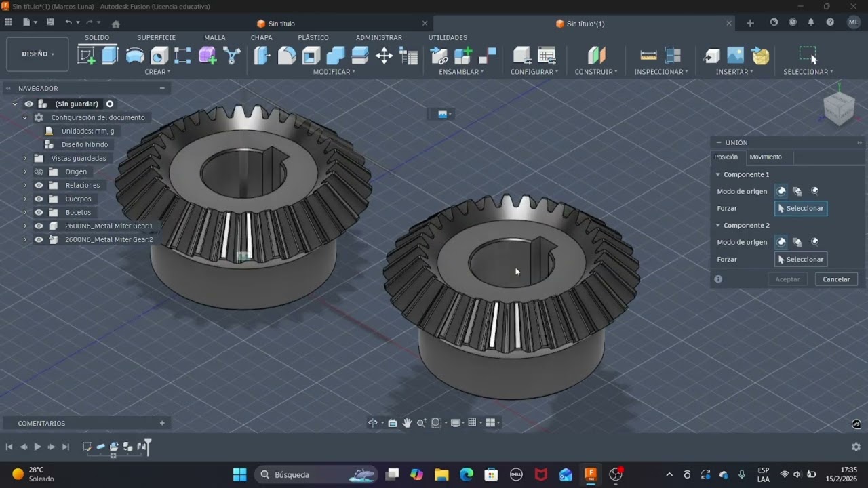The width and height of the screenshot is (868, 488).
Task: Click the New Component icon
Action: pos(463,56)
